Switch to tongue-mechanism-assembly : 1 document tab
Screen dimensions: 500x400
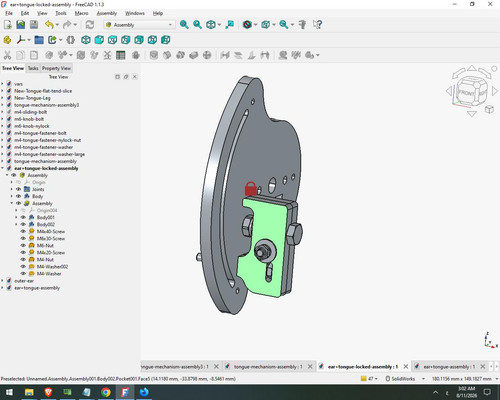[x=268, y=366]
